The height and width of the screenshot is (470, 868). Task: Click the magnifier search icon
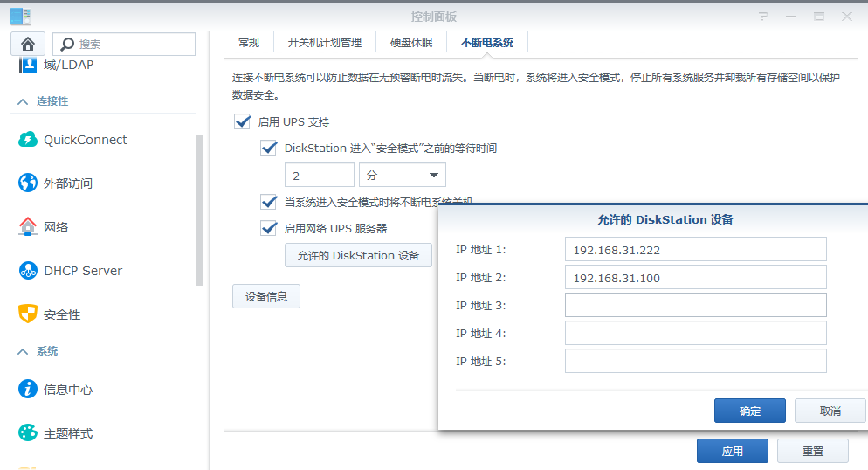[67, 44]
